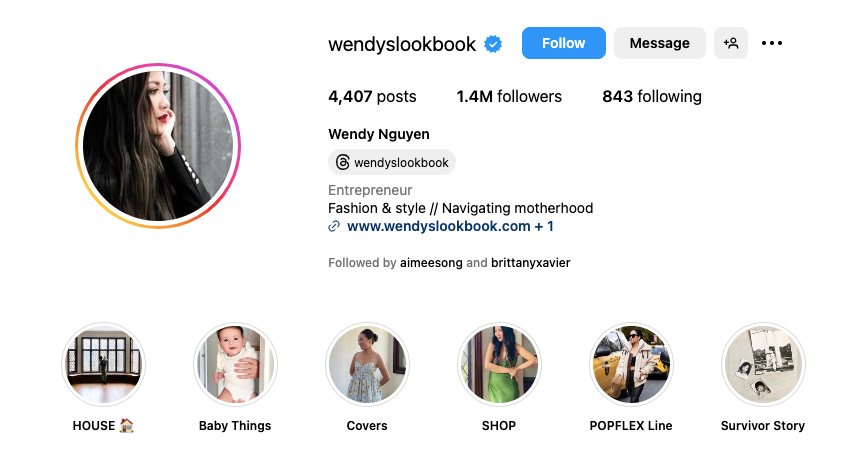Viewport: 858px width, 455px height.
Task: Show the 1.4M followers list
Action: pyautogui.click(x=509, y=97)
